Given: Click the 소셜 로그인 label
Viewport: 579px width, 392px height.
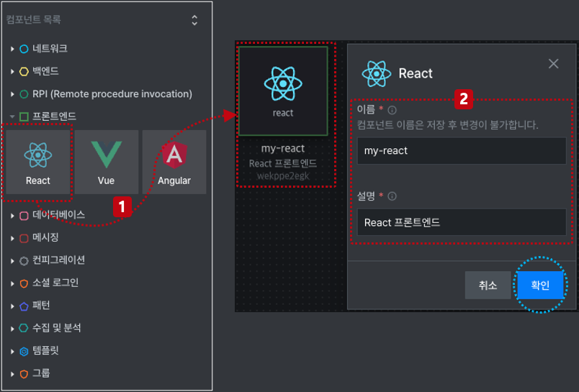Looking at the screenshot, I should [x=55, y=283].
